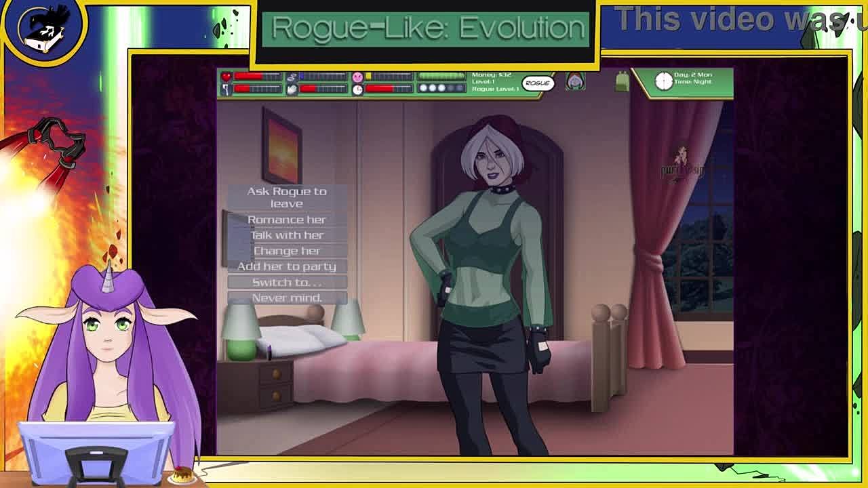
Task: Open the green backpack inventory icon
Action: [622, 82]
